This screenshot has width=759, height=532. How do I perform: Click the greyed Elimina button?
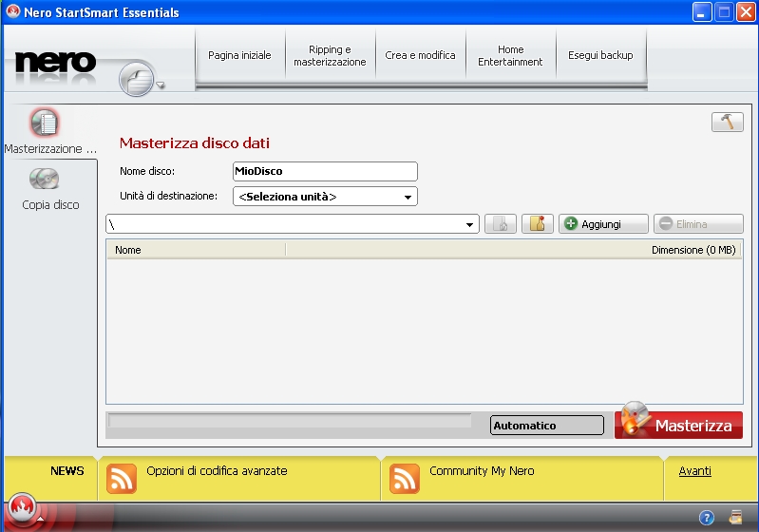point(698,224)
